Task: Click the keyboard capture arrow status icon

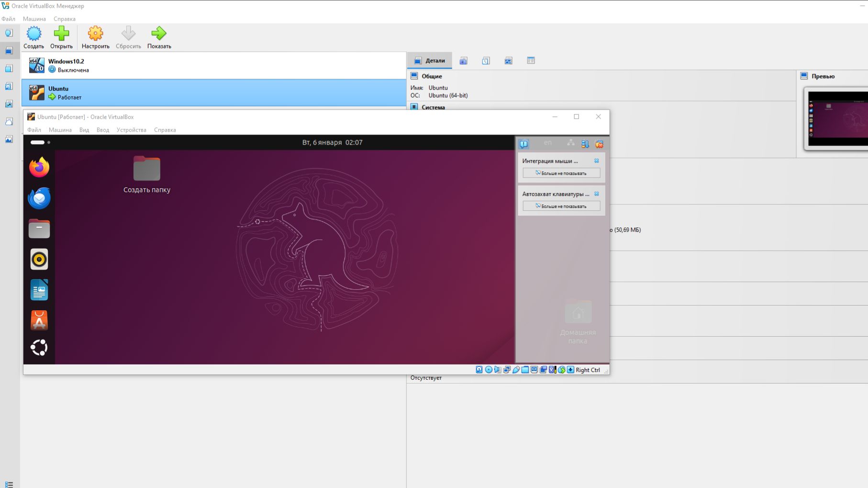Action: click(570, 370)
